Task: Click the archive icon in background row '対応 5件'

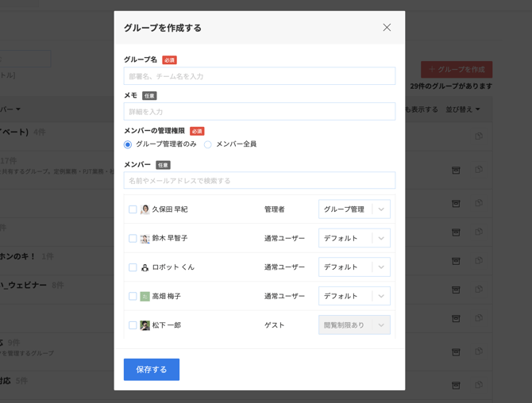Action: 456,385
